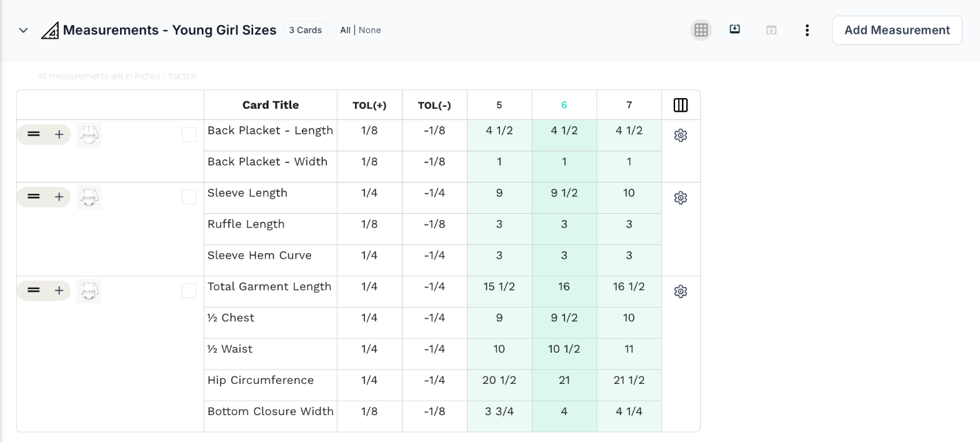The height and width of the screenshot is (442, 980).
Task: Click plus icon on Back Placket card
Action: click(x=59, y=134)
